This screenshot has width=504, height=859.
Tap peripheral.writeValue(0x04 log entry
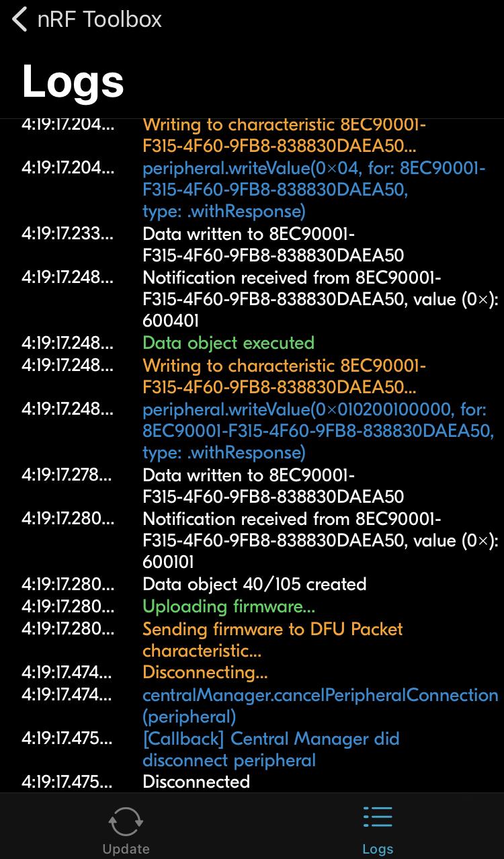point(314,190)
